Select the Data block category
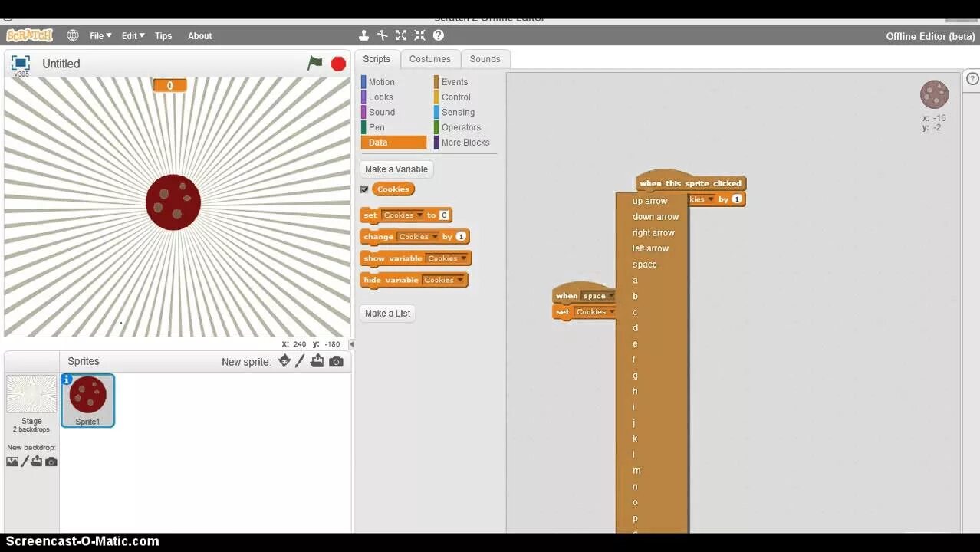Screen dimensions: 980x552 click(x=393, y=143)
